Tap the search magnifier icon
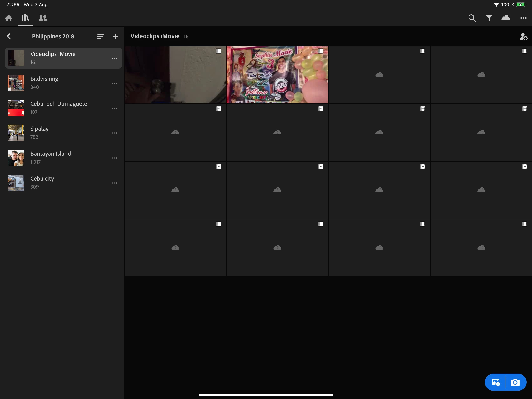This screenshot has height=399, width=532. [x=472, y=18]
